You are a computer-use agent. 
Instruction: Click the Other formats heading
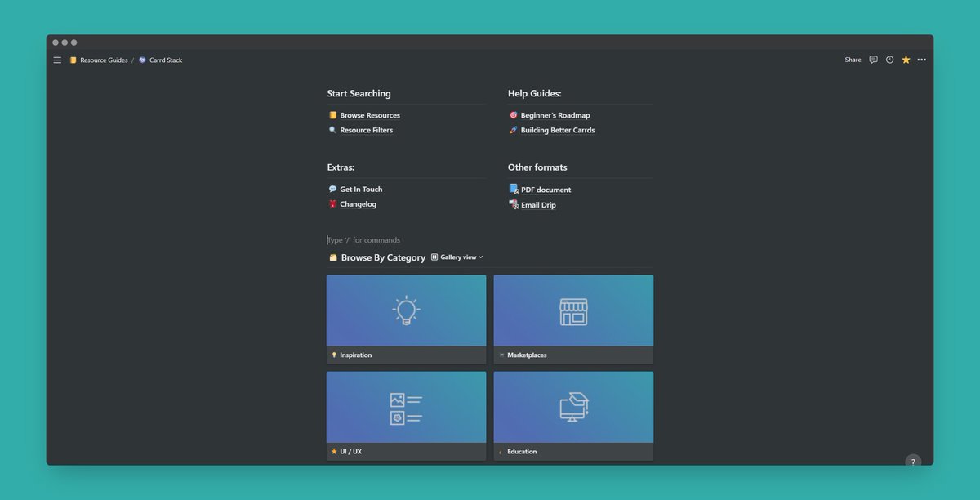click(x=537, y=167)
